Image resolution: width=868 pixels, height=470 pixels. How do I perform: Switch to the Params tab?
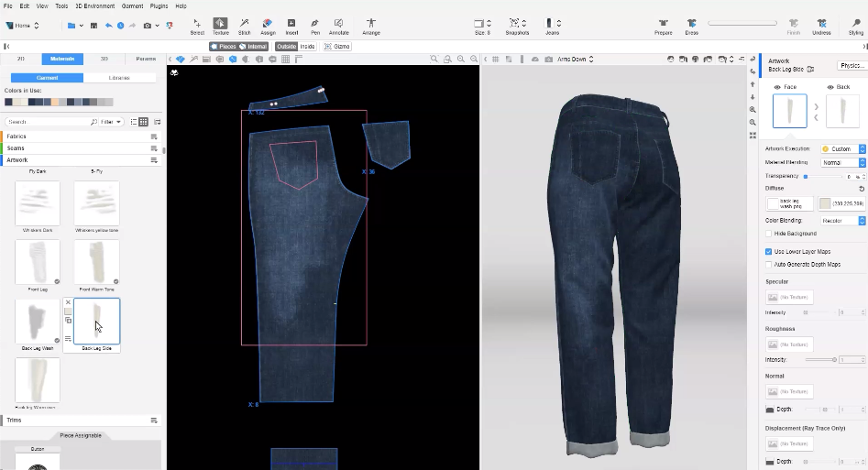146,59
